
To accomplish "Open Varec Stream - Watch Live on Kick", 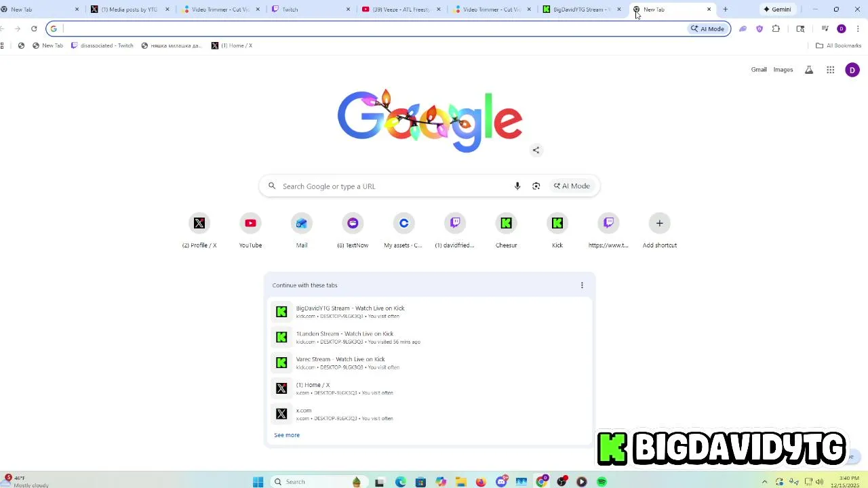I will tap(430, 363).
